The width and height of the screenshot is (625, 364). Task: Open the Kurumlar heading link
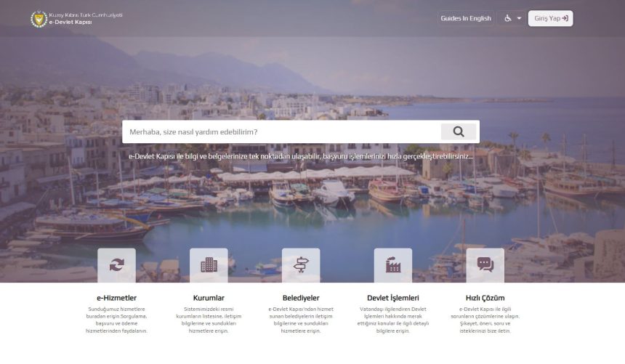(x=209, y=298)
